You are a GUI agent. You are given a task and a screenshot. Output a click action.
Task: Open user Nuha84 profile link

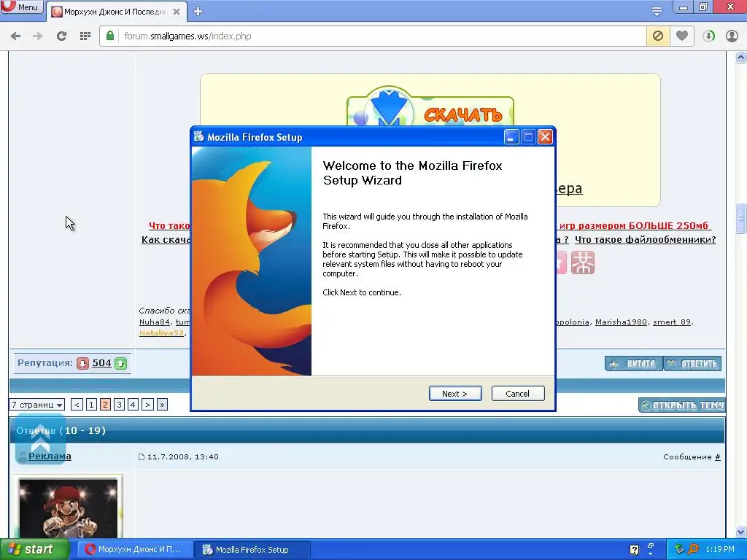coord(155,322)
